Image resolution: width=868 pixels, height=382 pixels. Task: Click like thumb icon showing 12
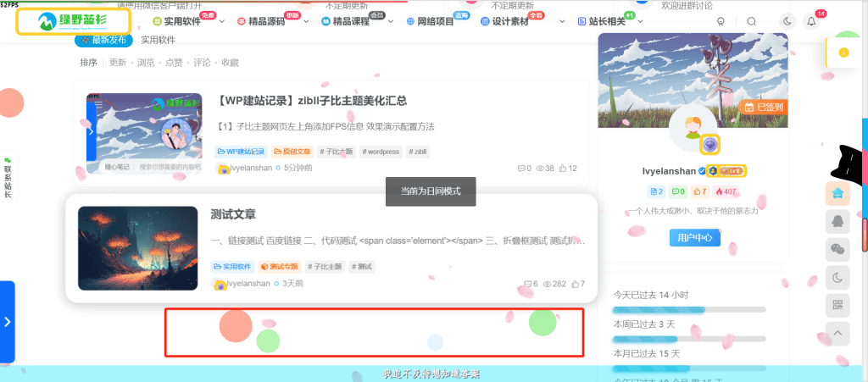tap(563, 168)
